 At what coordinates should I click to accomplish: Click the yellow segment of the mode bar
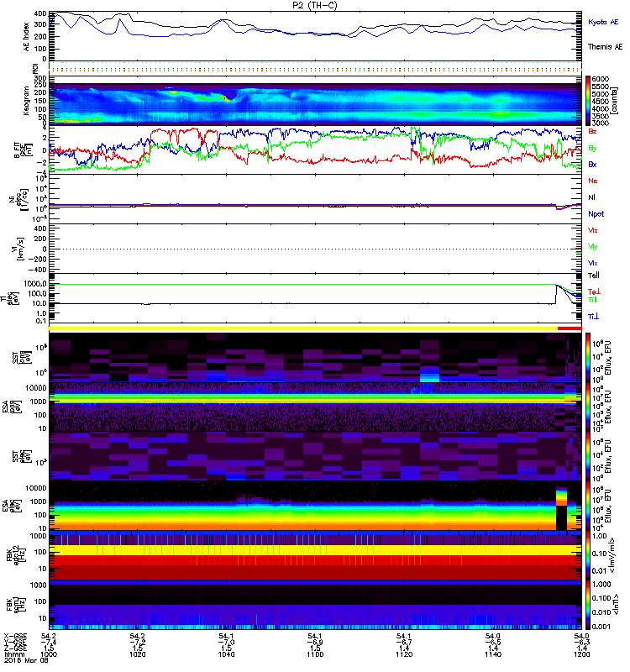303,328
